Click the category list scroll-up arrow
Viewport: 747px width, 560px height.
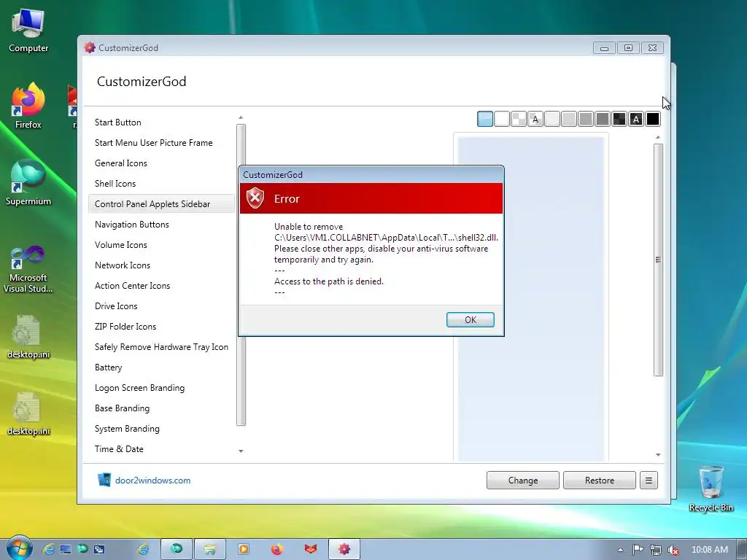(x=241, y=117)
